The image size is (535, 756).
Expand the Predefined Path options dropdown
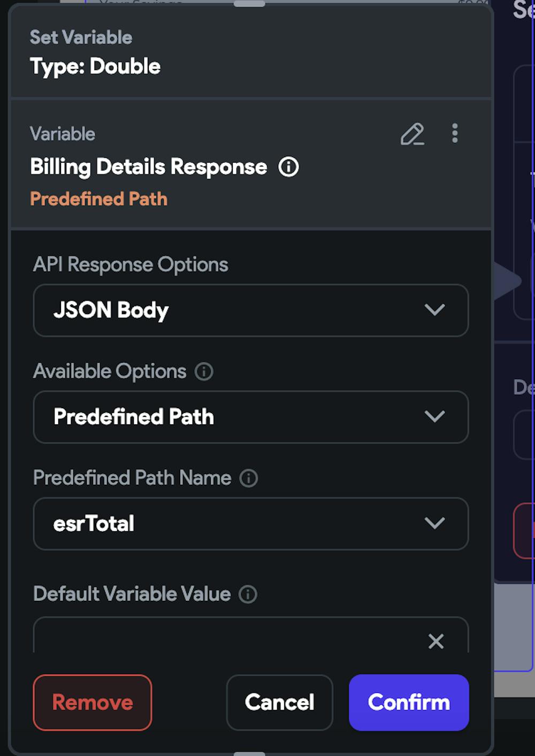tap(251, 417)
